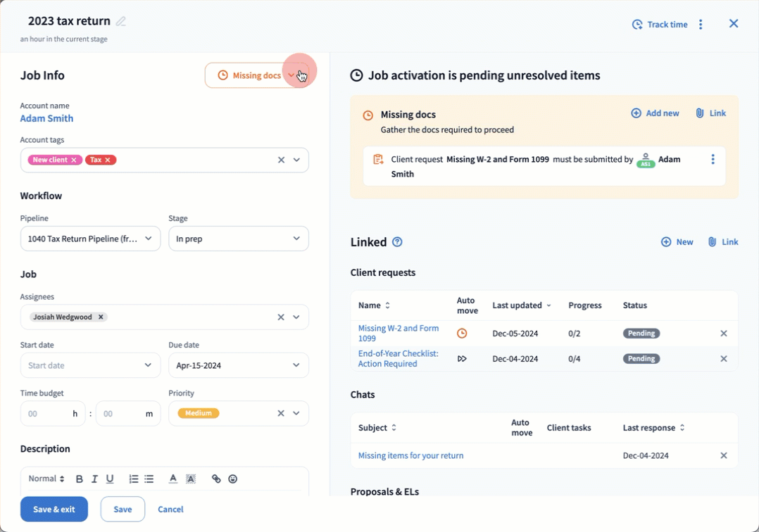759x532 pixels.
Task: Remove the New client account tag
Action: click(x=74, y=160)
